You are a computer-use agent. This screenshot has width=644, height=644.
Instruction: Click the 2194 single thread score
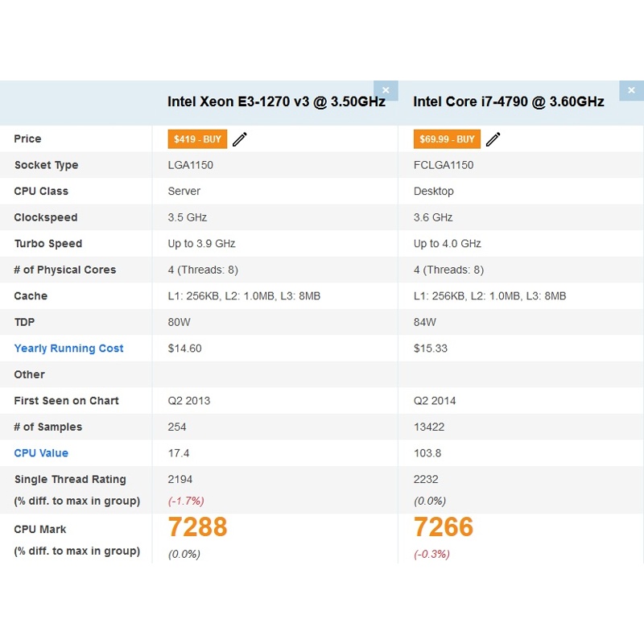(180, 479)
